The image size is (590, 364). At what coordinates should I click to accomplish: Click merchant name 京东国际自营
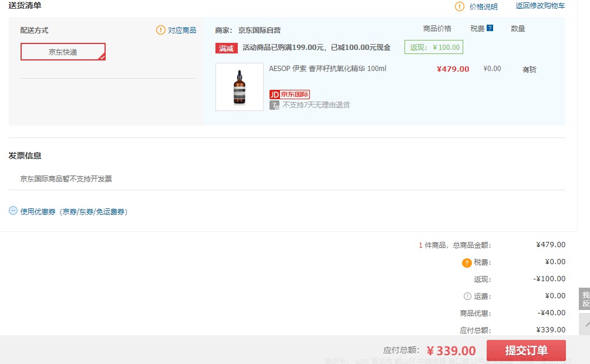(259, 31)
